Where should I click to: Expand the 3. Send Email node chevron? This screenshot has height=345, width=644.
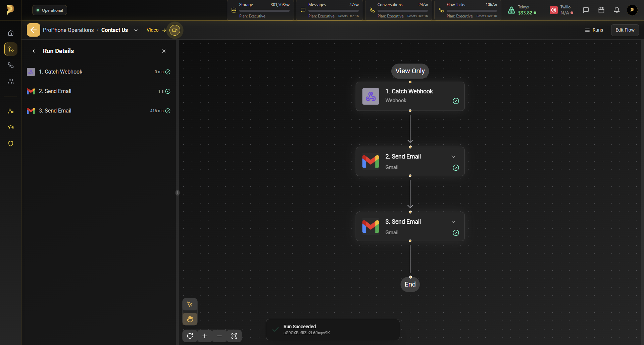[x=453, y=222]
